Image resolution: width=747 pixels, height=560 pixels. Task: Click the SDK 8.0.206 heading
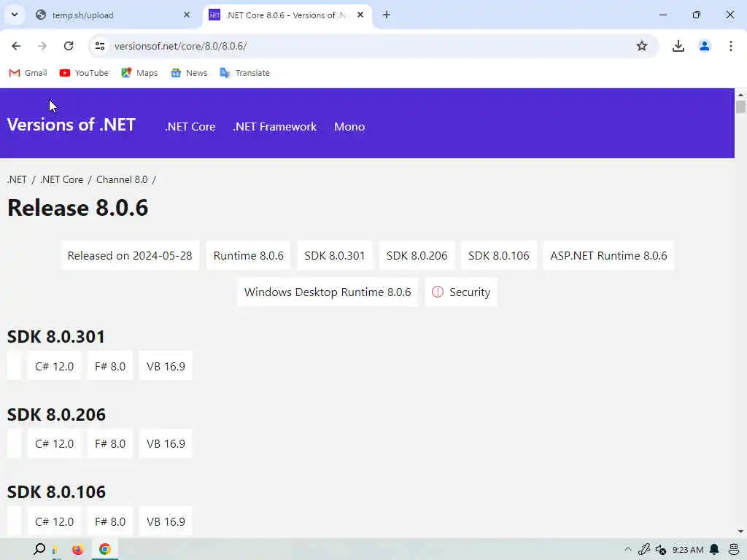tap(56, 414)
